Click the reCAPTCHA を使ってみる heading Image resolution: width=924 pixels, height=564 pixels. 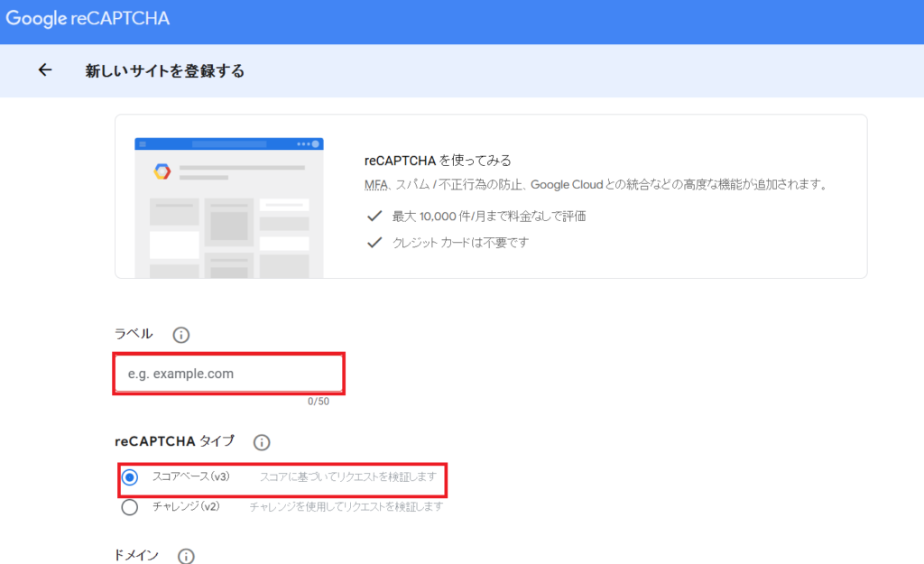(438, 161)
